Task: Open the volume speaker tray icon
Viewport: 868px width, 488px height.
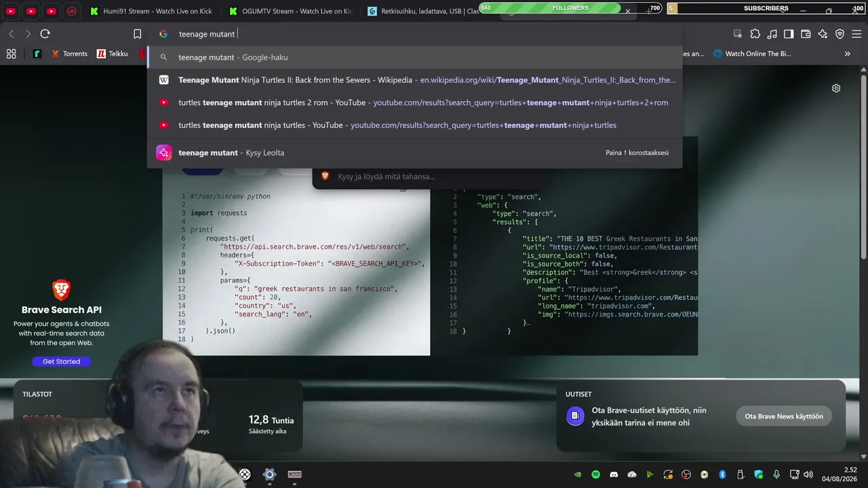Action: click(807, 474)
